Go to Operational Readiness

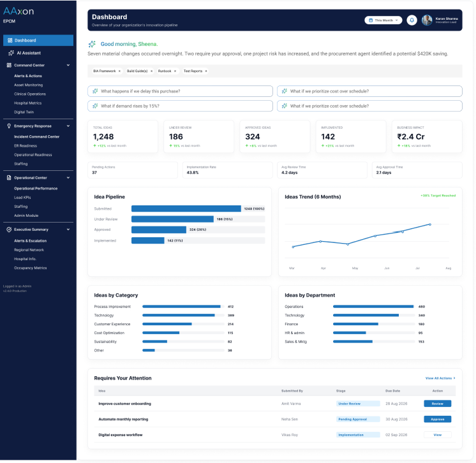click(33, 155)
